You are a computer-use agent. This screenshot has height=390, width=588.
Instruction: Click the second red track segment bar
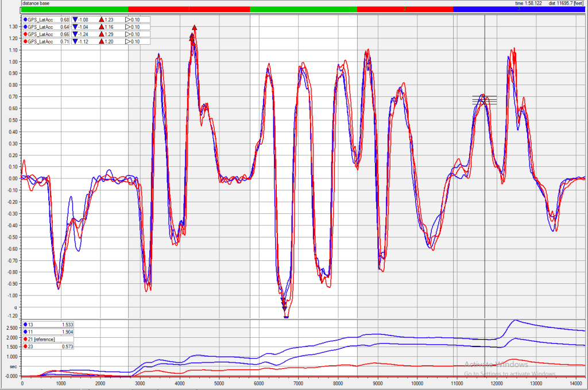(x=405, y=9)
